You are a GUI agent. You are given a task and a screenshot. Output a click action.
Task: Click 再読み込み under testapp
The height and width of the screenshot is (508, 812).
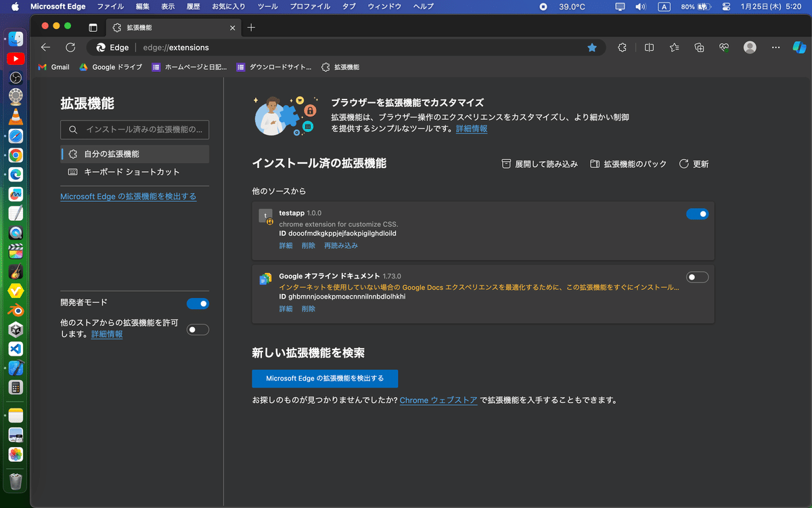pos(341,246)
